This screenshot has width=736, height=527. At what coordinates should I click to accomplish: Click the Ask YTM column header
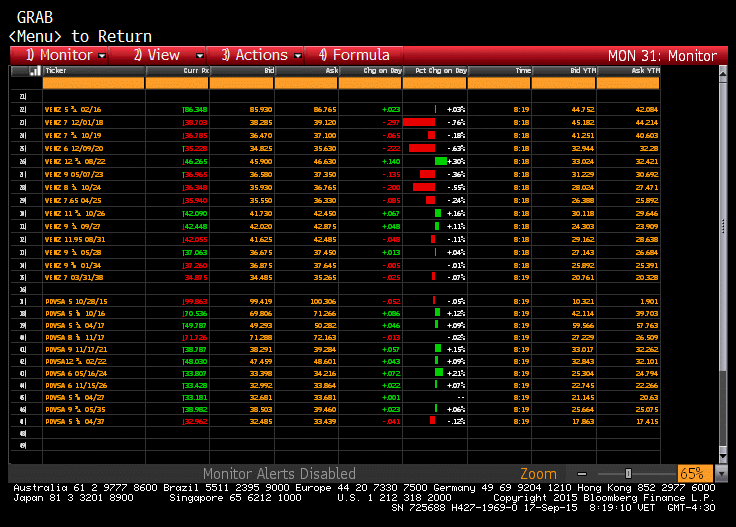point(628,71)
